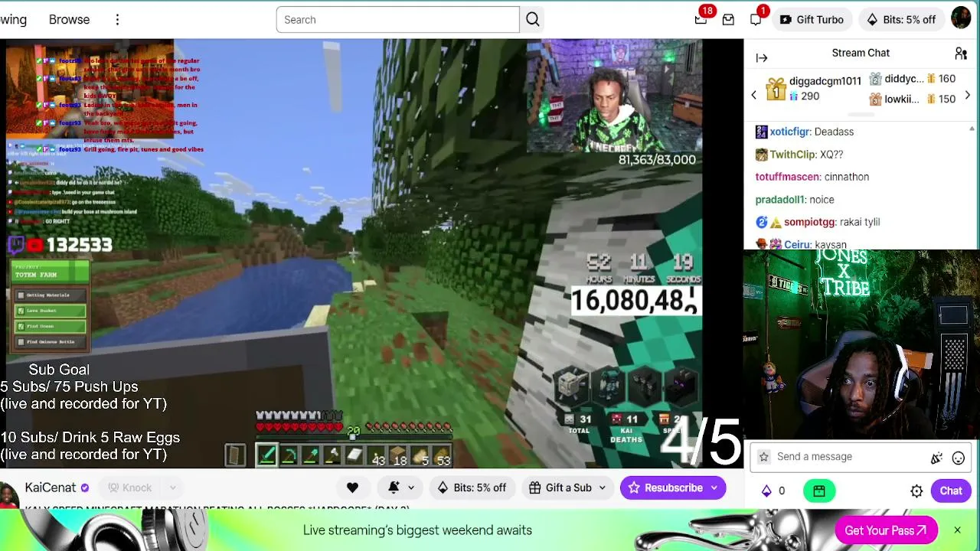Open the speech bubble icon with badge 1
Image resolution: width=980 pixels, height=551 pixels.
tap(756, 19)
